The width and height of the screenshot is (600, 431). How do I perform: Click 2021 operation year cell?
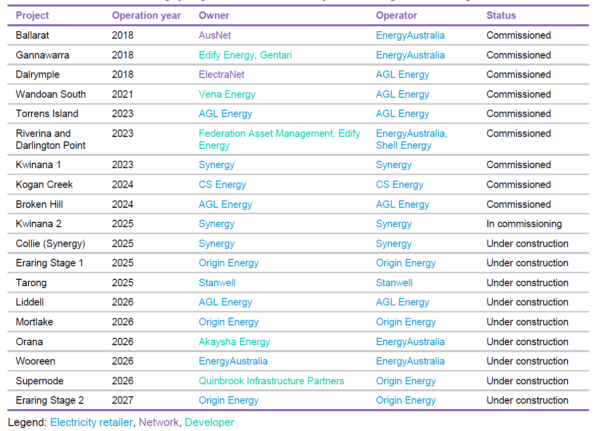pos(122,94)
